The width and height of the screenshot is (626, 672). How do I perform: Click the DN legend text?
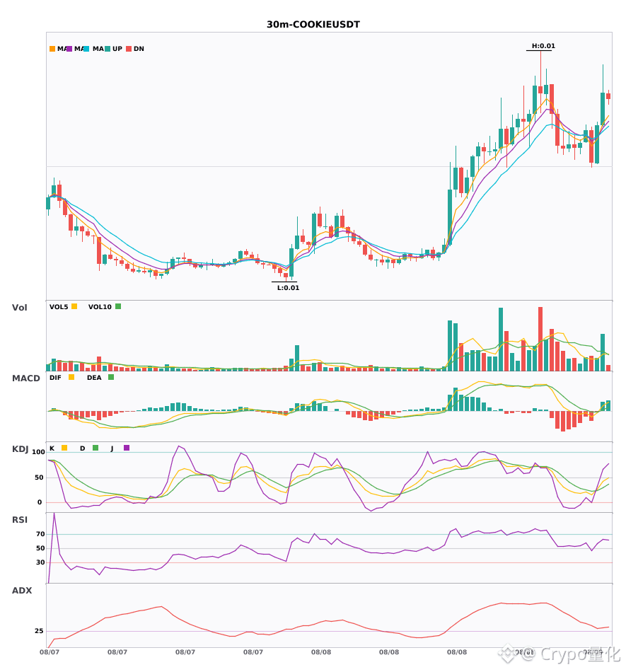[x=139, y=49]
